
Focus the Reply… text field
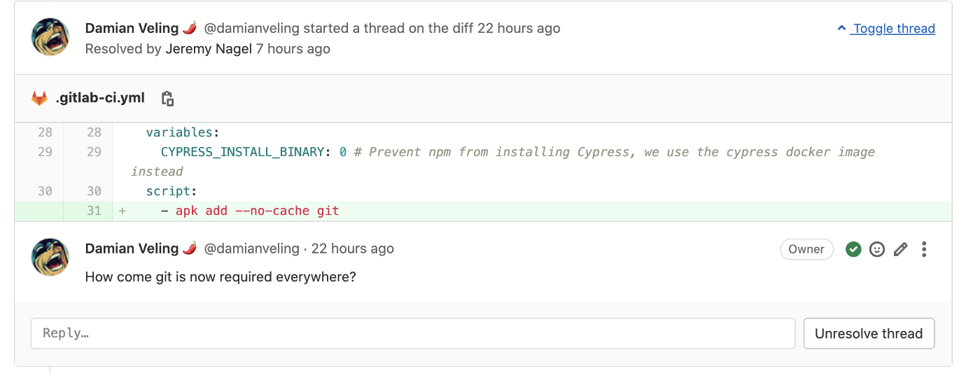coord(412,333)
